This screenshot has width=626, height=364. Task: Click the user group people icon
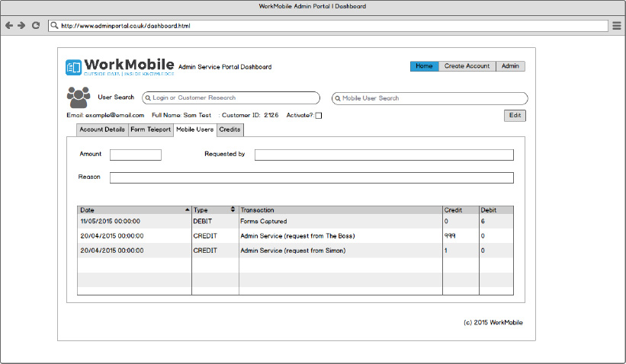(79, 97)
